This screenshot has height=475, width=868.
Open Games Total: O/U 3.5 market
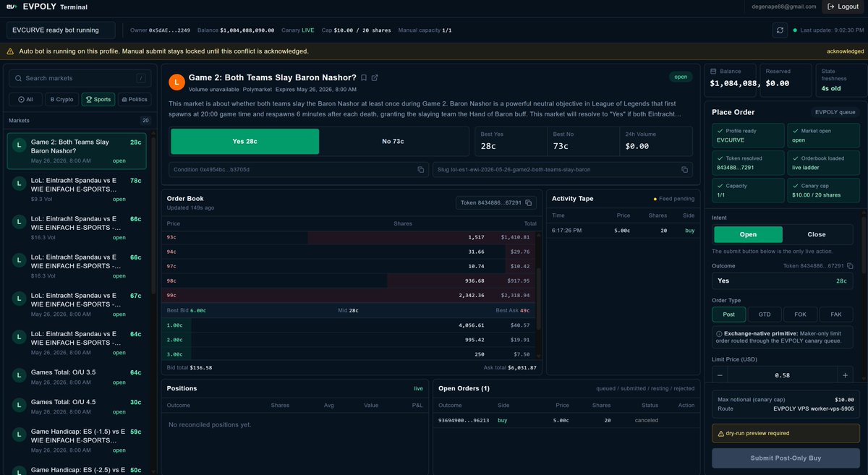coord(77,377)
